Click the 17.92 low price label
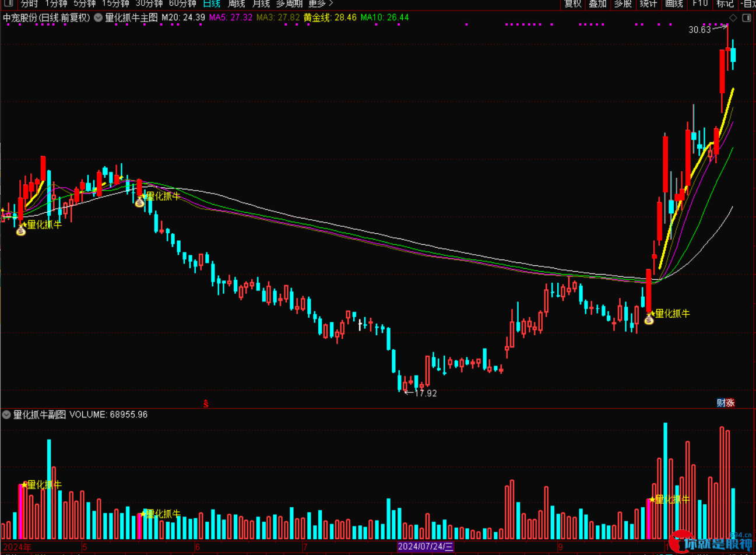Screen dimensions: 756x555 click(x=426, y=394)
